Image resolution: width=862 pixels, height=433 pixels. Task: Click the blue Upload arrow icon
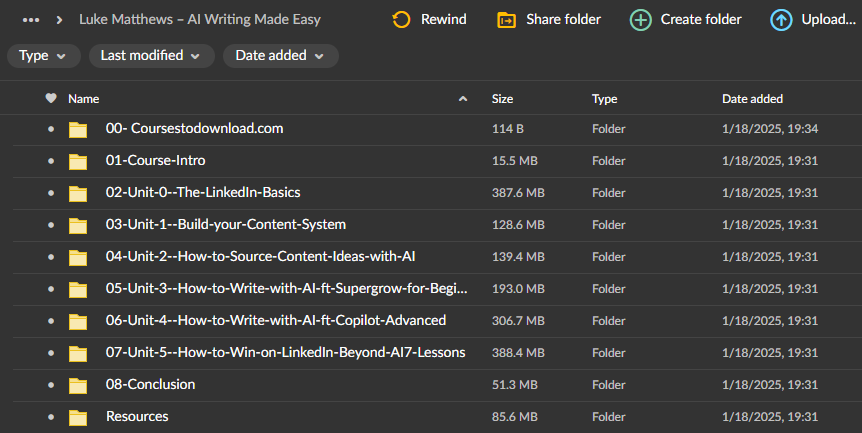click(x=781, y=20)
